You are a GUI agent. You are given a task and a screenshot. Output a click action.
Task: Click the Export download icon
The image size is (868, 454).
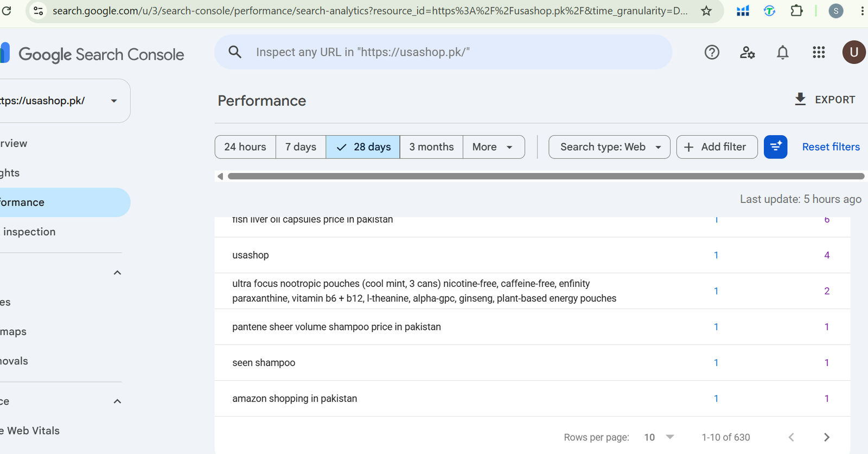click(800, 99)
